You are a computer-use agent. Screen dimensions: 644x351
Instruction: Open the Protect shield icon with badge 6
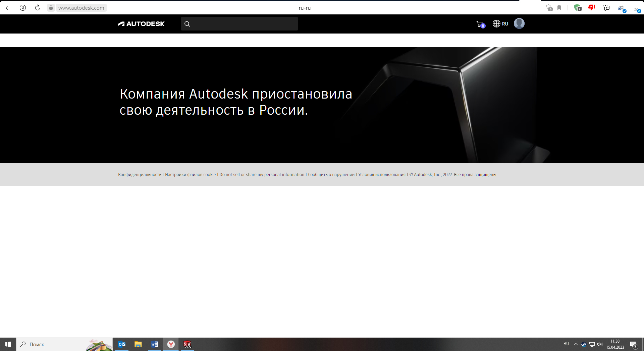pos(549,8)
